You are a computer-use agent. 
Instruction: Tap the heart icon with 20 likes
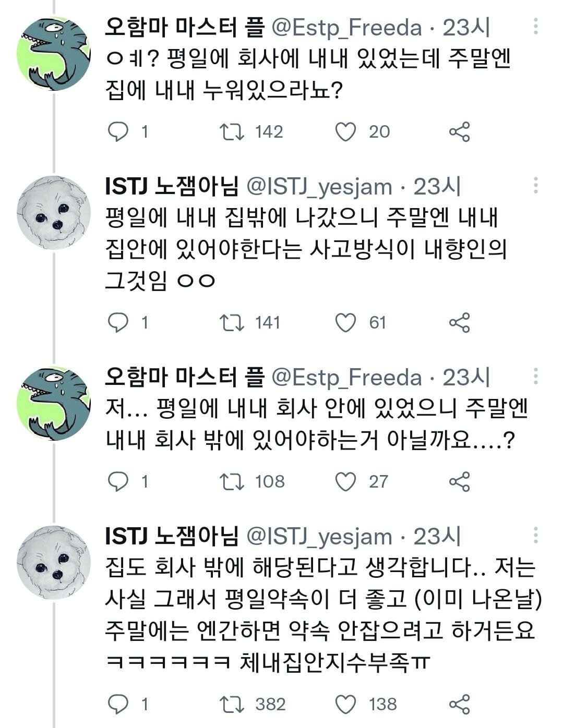(344, 132)
